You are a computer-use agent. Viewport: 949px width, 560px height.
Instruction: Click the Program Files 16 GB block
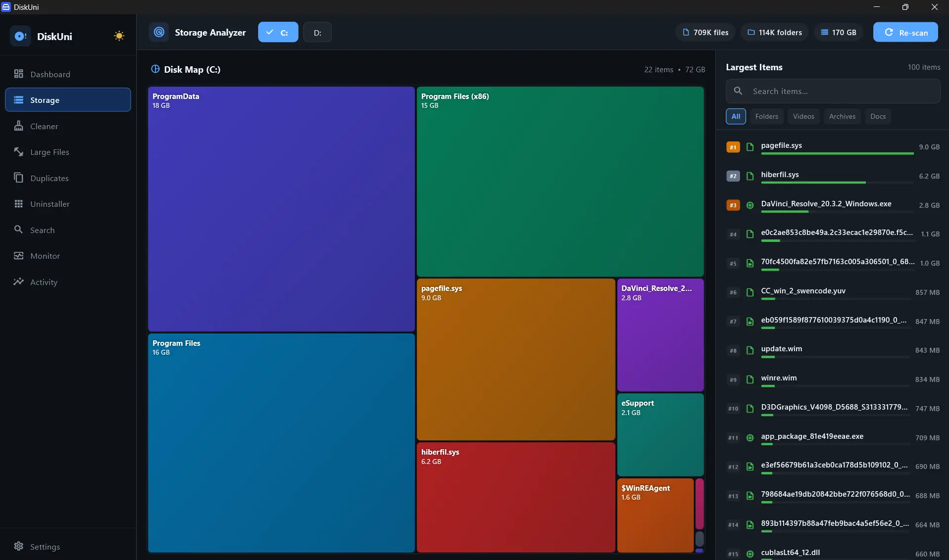coord(281,443)
